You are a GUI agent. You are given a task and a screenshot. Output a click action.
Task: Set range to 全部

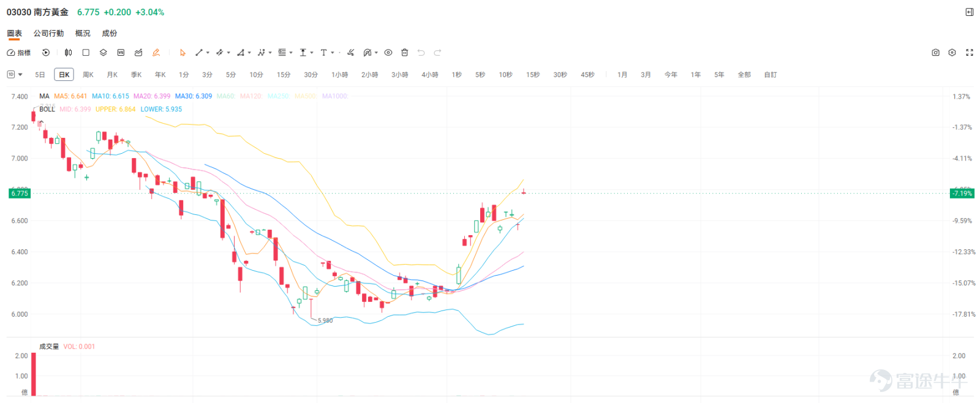pos(744,75)
